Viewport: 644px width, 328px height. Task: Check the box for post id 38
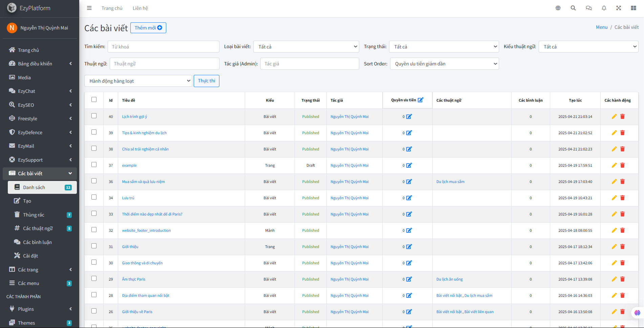click(94, 148)
